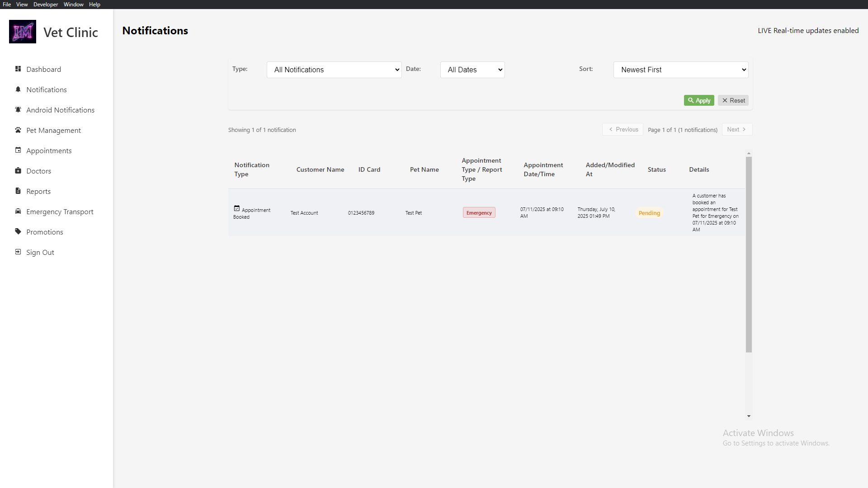
Task: Open Android Notifications
Action: tap(60, 110)
